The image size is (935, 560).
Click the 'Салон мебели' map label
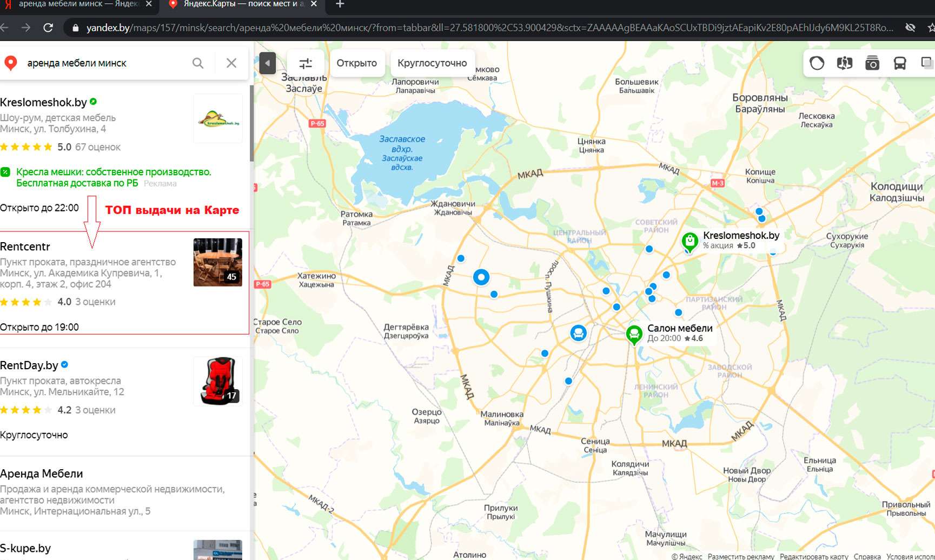[680, 328]
